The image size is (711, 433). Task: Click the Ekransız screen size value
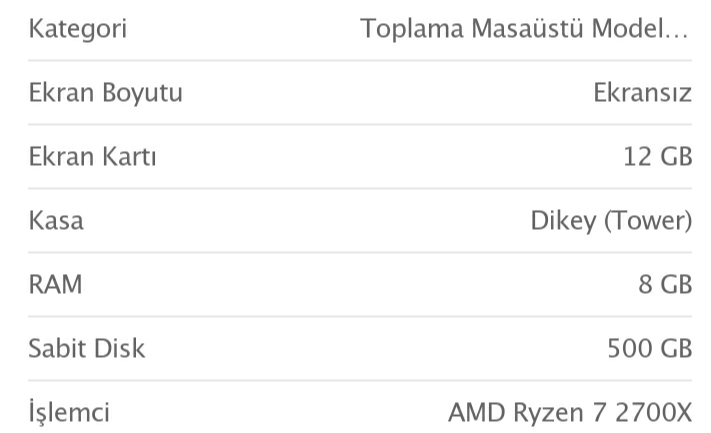(643, 92)
